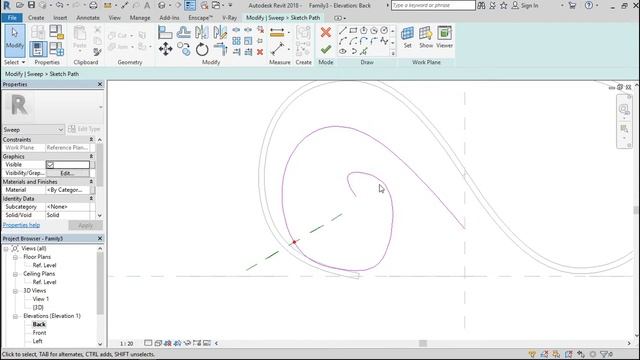Image resolution: width=640 pixels, height=360 pixels.
Task: Click the Visibility/Graphics Edit button
Action: click(x=67, y=173)
